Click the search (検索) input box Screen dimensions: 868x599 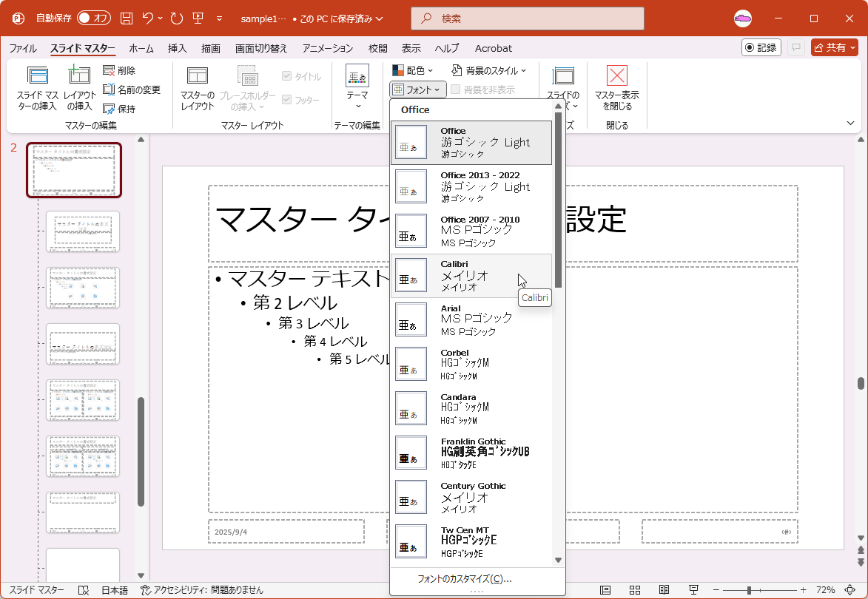(x=527, y=18)
